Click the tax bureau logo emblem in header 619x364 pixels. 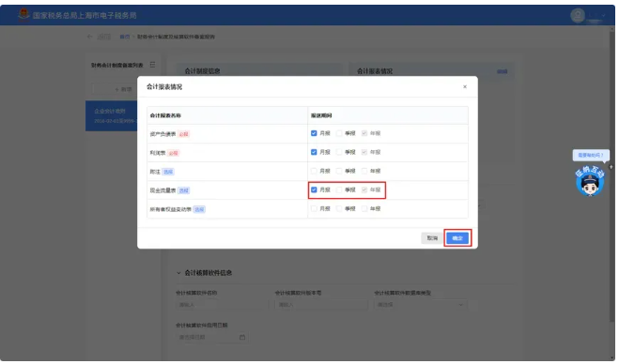coord(23,15)
